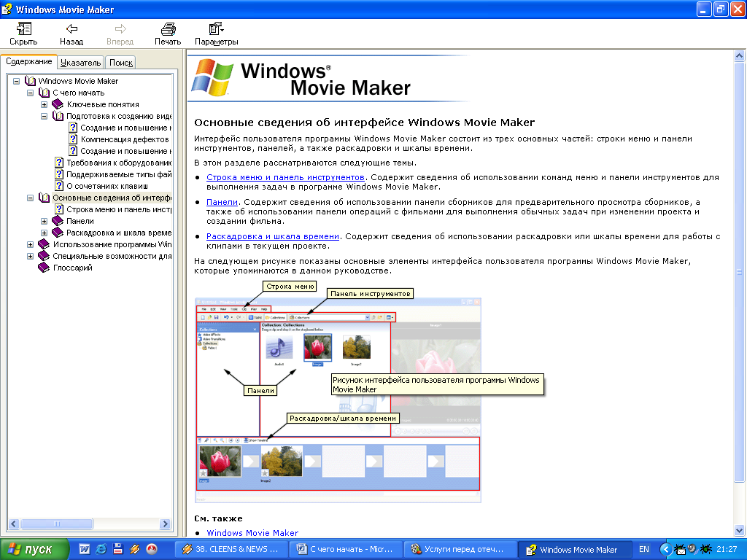Screen dimensions: 747x560
Task: Expand hidden tray icons arrow
Action: pyautogui.click(x=666, y=550)
